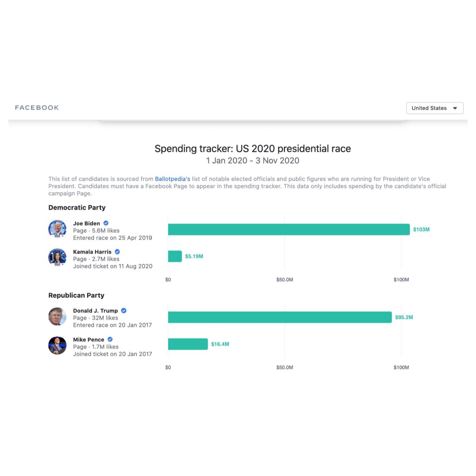
Task: Click Joe Biden's $103M spending bar
Action: (288, 230)
